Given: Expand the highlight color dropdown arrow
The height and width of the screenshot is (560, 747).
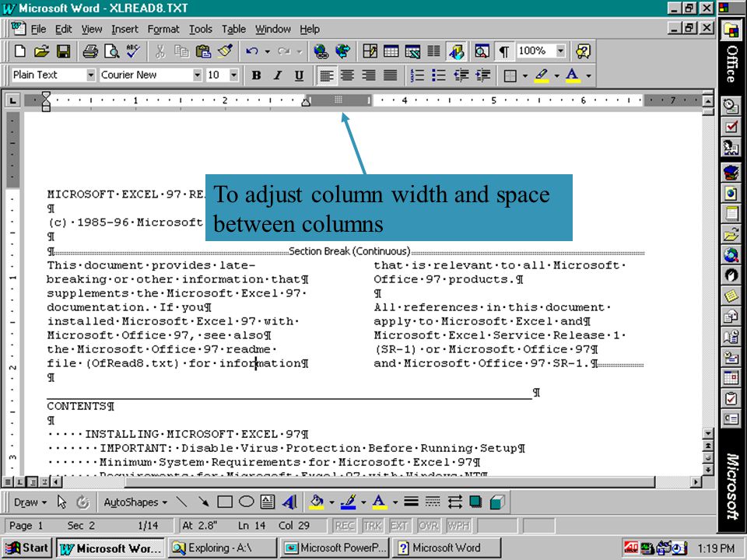Looking at the screenshot, I should coord(557,75).
